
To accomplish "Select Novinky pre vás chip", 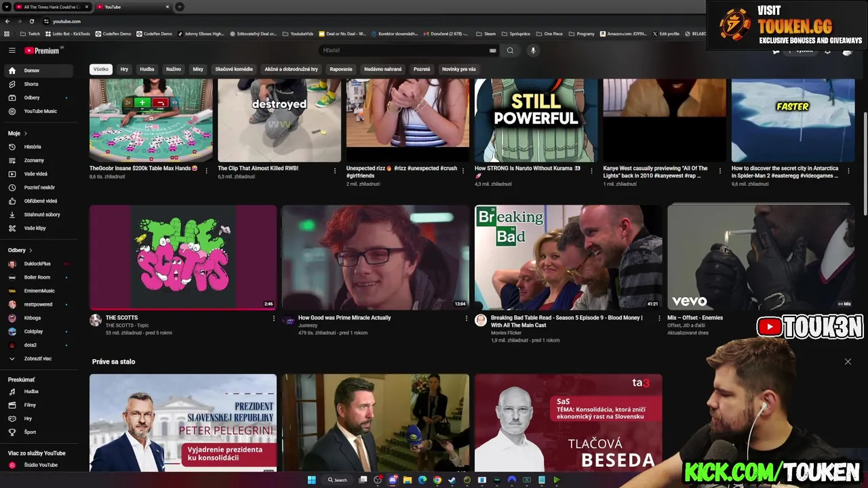I will (x=459, y=69).
